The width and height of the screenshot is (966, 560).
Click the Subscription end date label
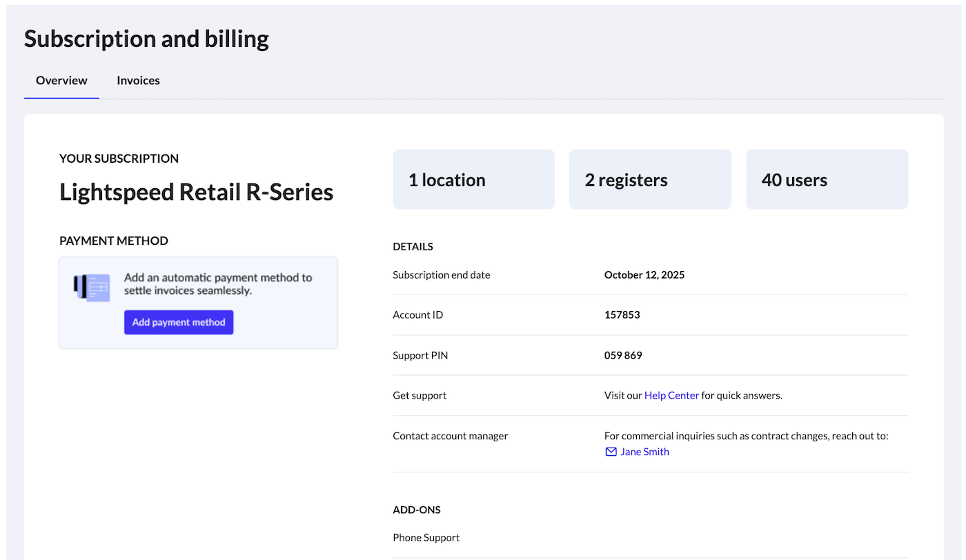click(441, 274)
